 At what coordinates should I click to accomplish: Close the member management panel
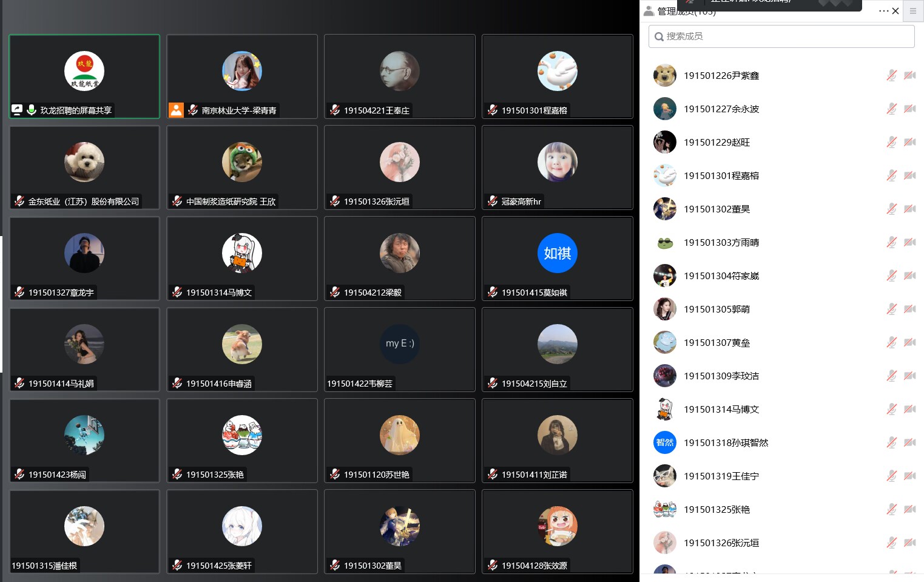click(895, 11)
